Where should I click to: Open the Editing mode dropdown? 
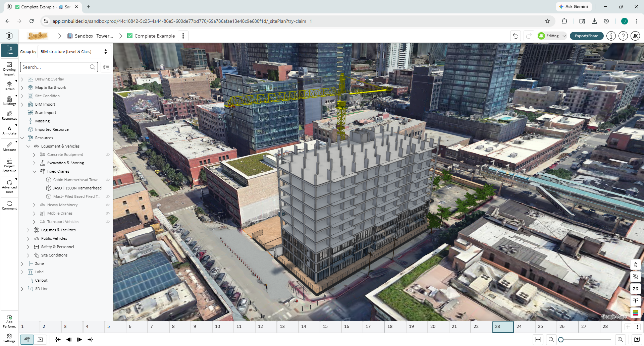[x=552, y=36]
